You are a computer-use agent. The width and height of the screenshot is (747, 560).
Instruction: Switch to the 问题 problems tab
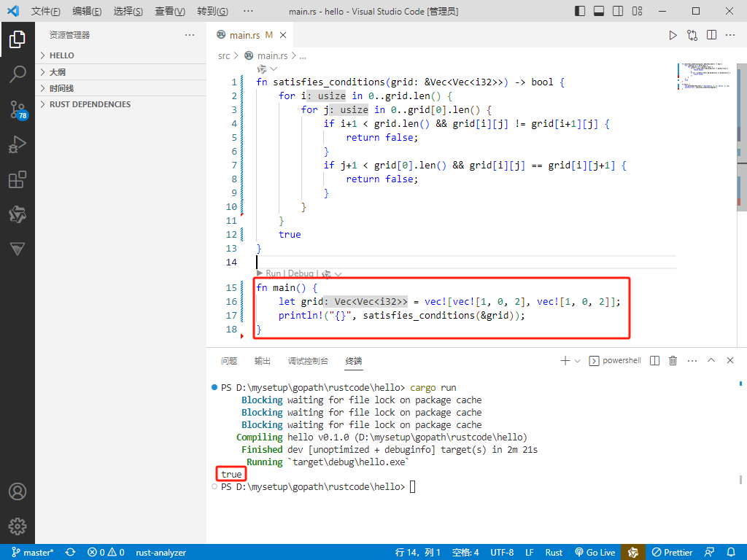pos(229,361)
